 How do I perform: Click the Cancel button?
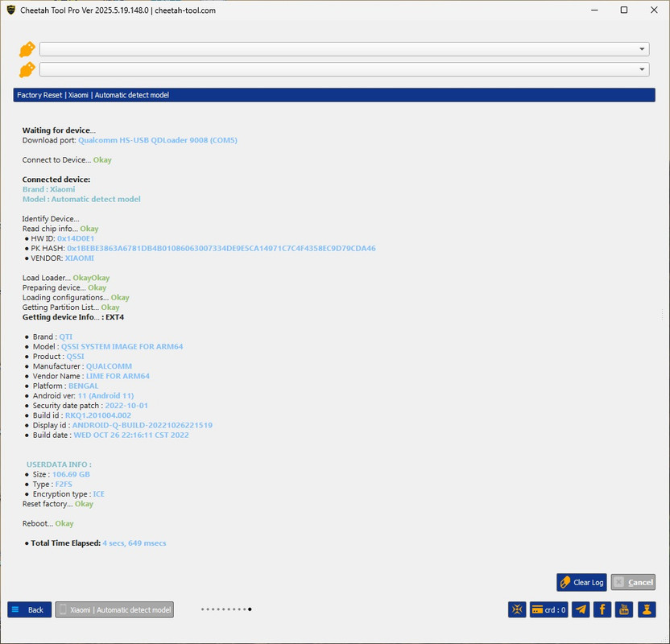point(633,583)
